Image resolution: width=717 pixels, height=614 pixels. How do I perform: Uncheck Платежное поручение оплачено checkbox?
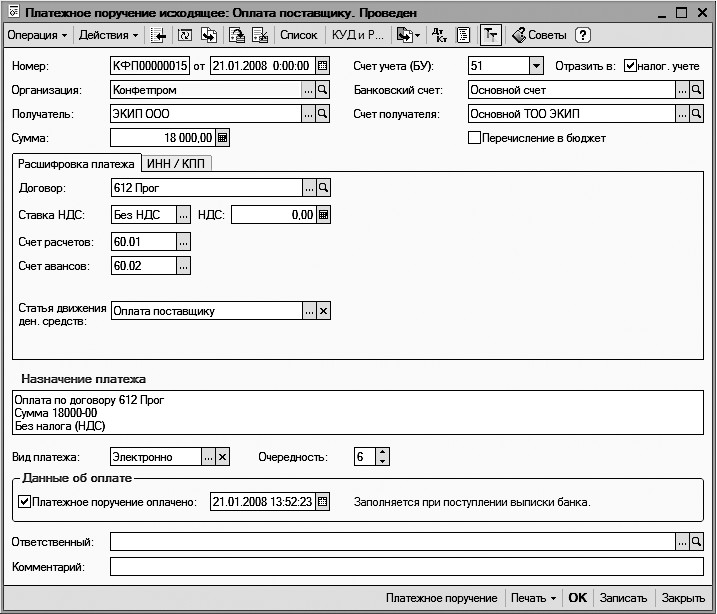pos(25,502)
